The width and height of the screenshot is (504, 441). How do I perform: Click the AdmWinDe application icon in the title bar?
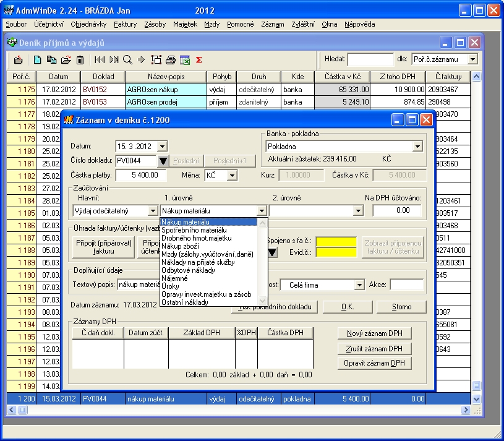[9, 11]
